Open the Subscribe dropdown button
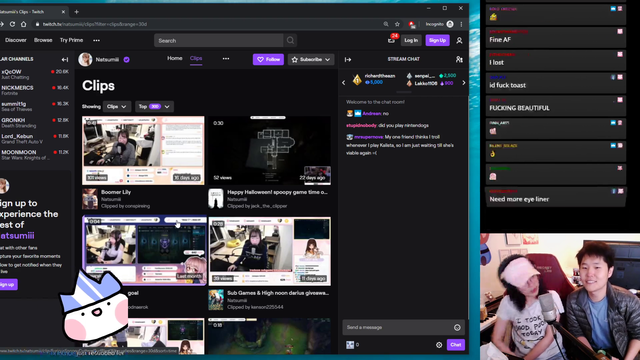Screen dimensions: 640x360 pyautogui.click(x=311, y=60)
